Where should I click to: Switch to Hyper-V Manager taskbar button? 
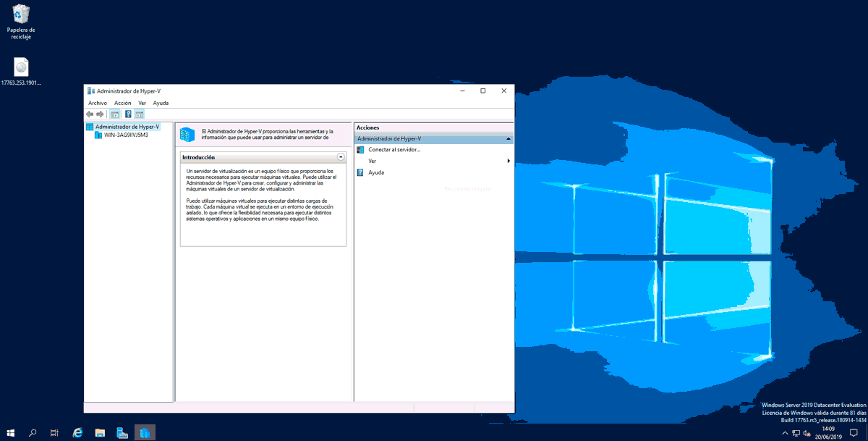145,433
